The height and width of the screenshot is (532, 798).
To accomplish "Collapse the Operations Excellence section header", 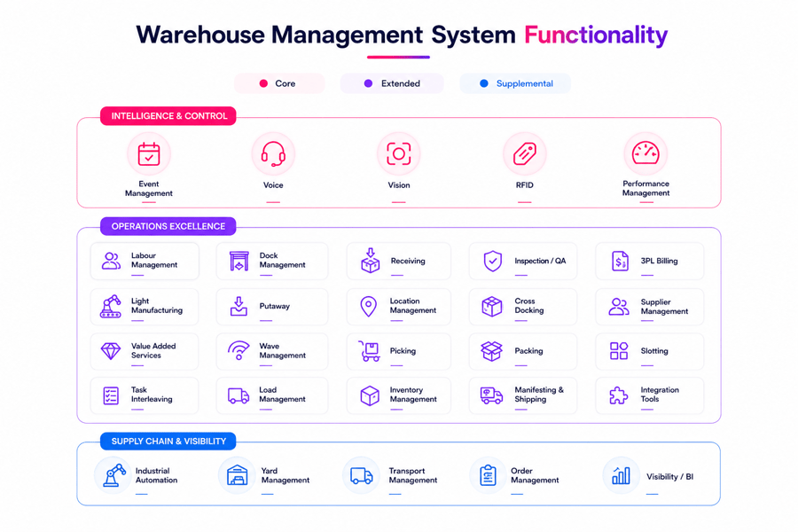I will [x=168, y=226].
